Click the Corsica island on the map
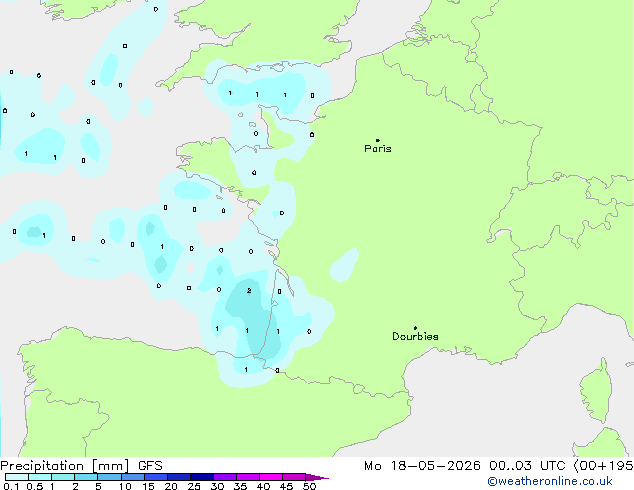The width and height of the screenshot is (634, 490). (x=597, y=390)
